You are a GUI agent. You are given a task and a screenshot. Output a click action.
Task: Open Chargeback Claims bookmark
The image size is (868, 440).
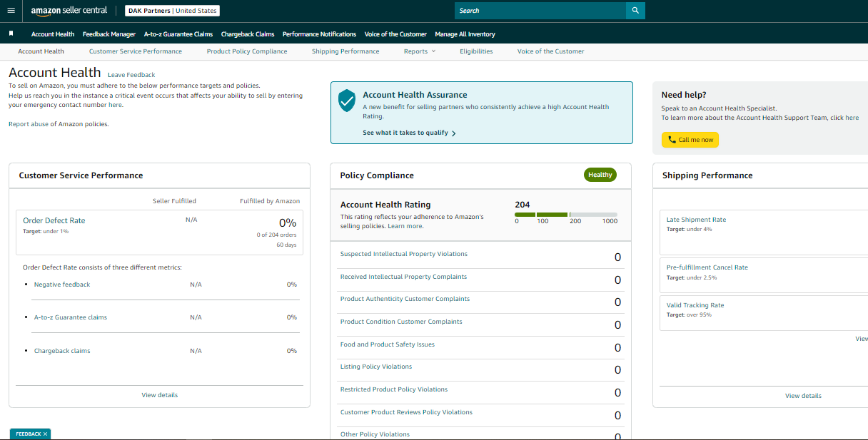pyautogui.click(x=248, y=34)
